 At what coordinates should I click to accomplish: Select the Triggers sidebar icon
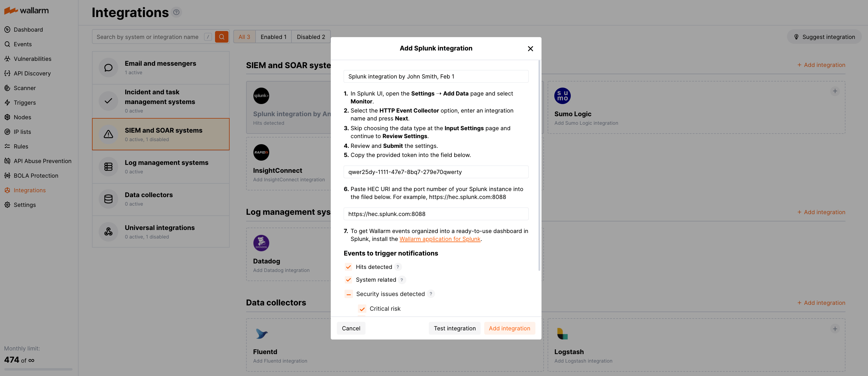point(7,102)
